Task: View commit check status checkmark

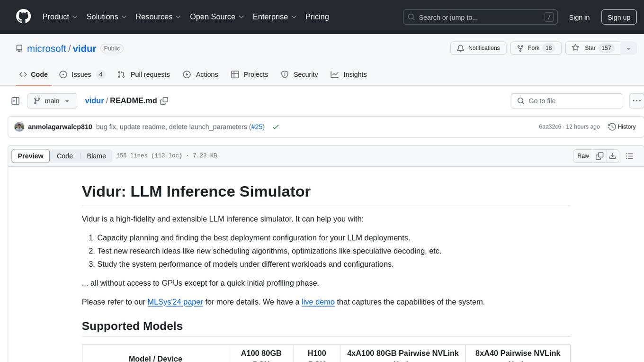Action: click(x=276, y=127)
